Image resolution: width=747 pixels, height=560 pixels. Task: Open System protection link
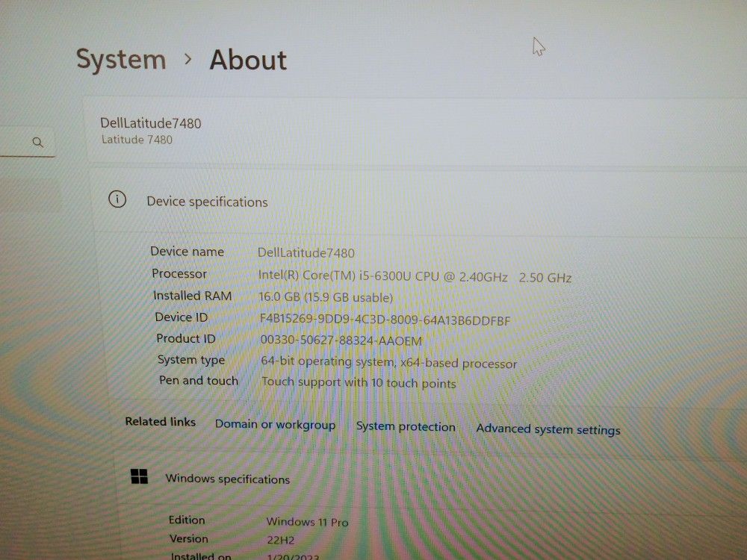(406, 426)
